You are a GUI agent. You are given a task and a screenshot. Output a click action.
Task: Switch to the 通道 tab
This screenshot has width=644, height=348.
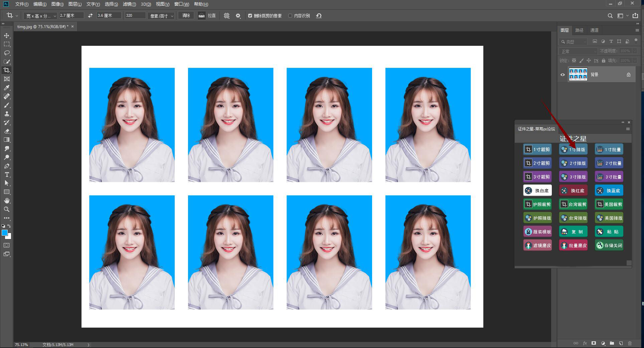pyautogui.click(x=594, y=30)
